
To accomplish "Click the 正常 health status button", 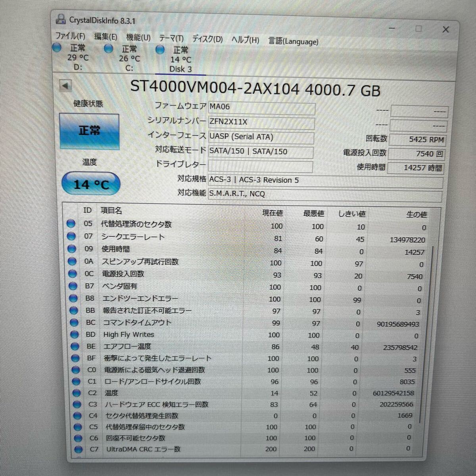I will [x=89, y=131].
